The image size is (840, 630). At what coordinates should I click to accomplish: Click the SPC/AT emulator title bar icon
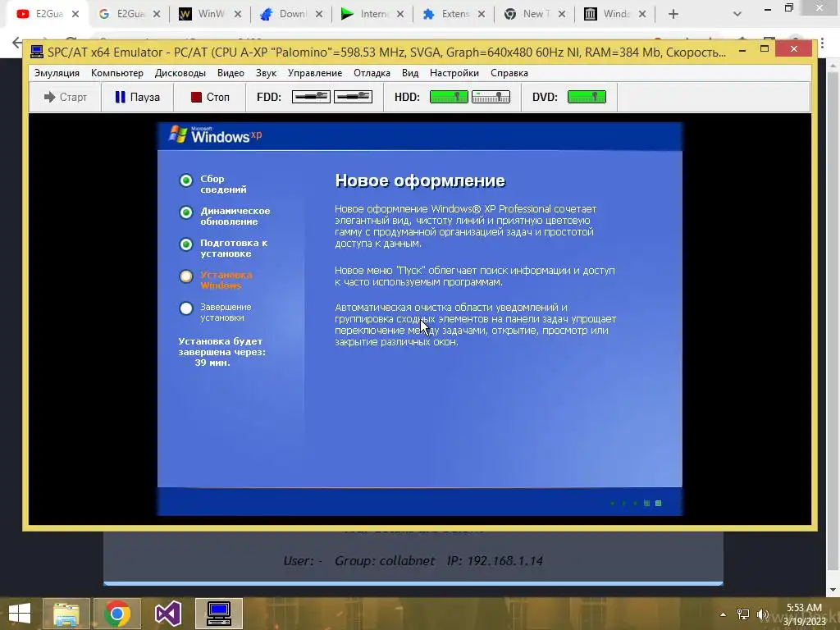(x=36, y=52)
